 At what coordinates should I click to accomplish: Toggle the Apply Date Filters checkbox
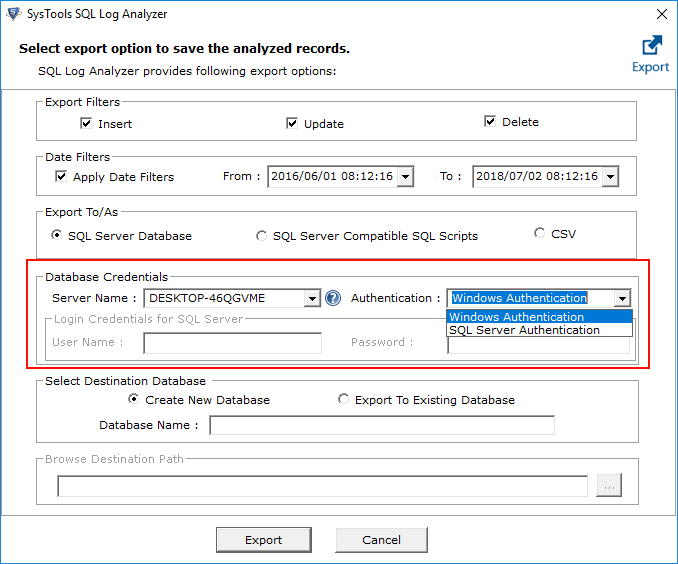coord(61,176)
